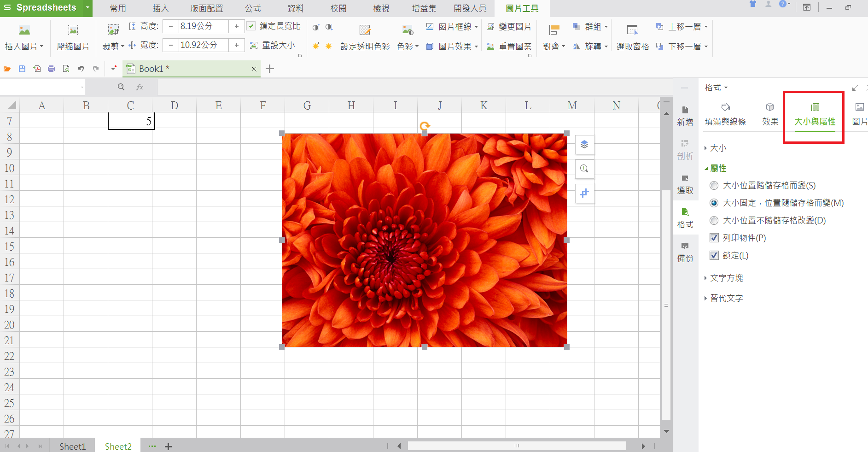Expand the Size (大小) section

point(716,148)
